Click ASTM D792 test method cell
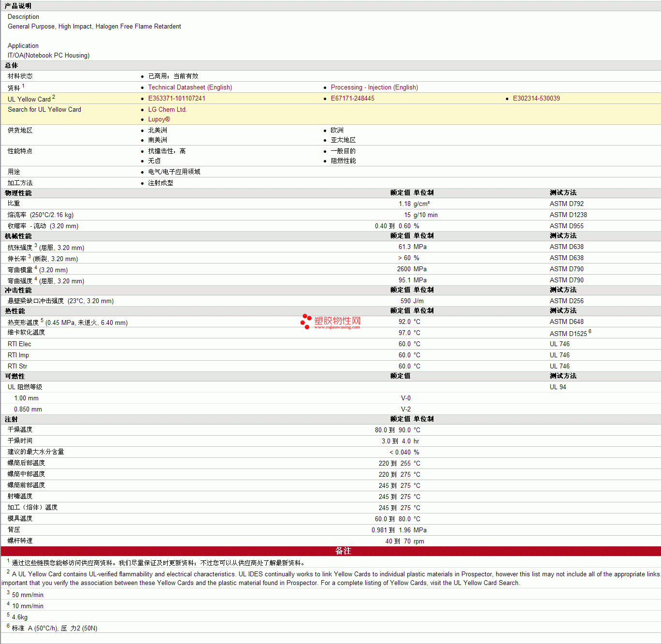This screenshot has height=644, width=661. point(566,204)
